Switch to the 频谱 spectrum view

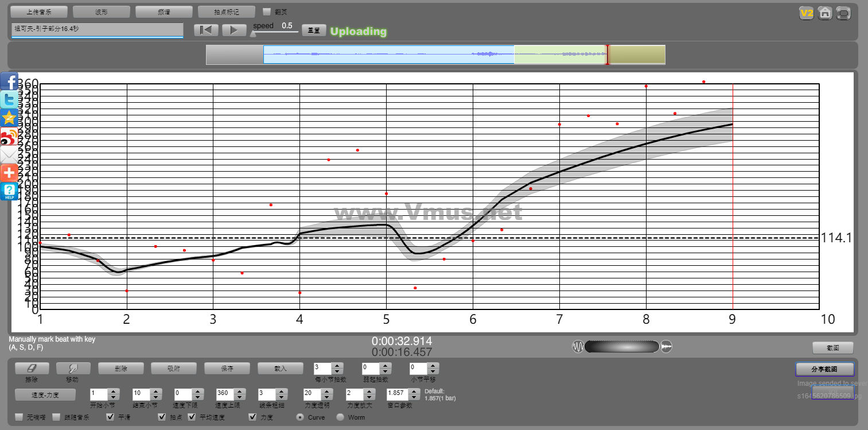164,11
